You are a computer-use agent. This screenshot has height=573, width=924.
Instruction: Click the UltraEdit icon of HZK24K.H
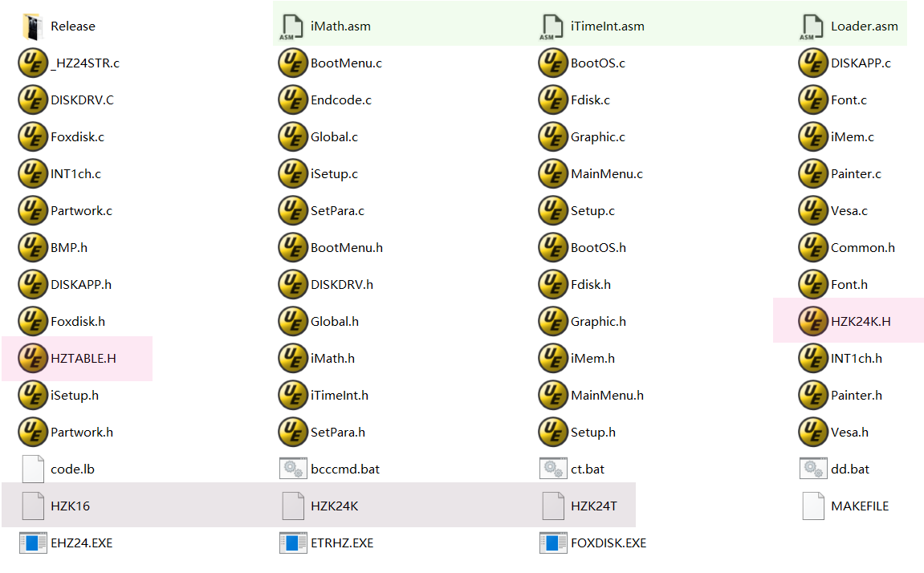[813, 322]
